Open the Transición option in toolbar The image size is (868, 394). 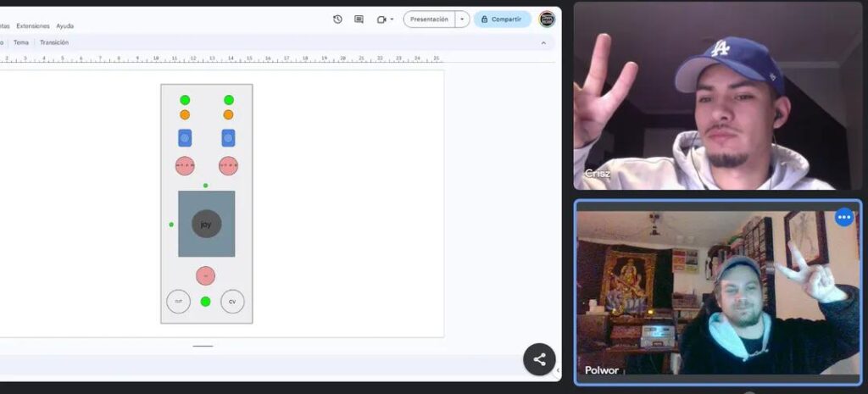click(x=54, y=42)
